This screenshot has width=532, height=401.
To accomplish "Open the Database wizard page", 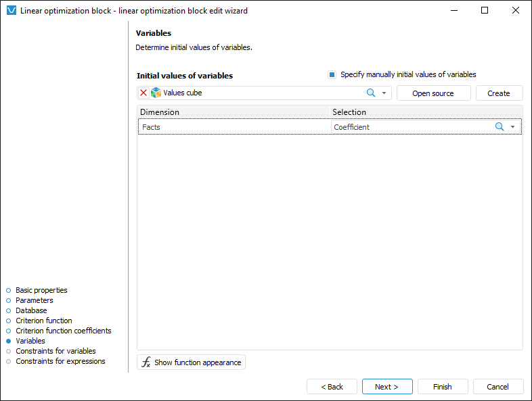I will 31,310.
